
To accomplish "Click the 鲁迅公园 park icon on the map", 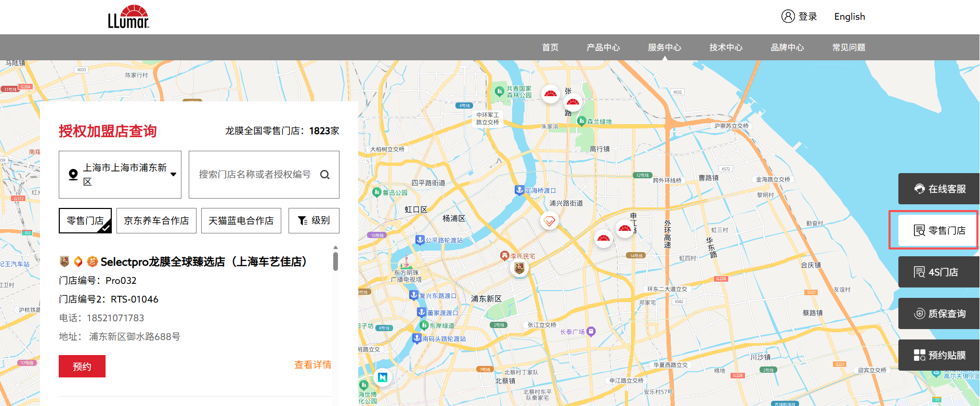I will click(377, 192).
